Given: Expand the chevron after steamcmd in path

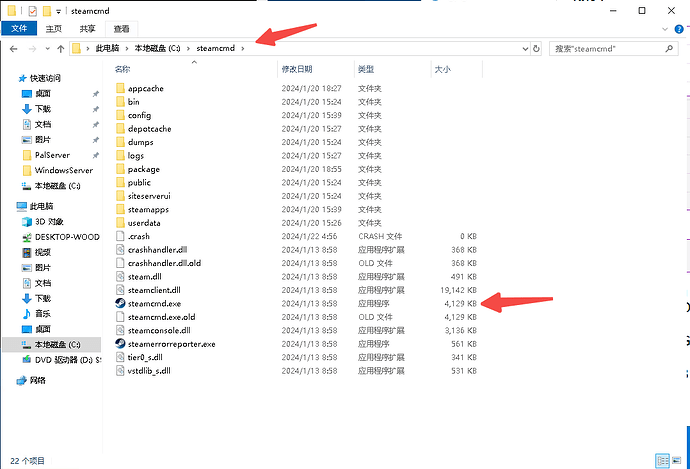Looking at the screenshot, I should [x=242, y=48].
